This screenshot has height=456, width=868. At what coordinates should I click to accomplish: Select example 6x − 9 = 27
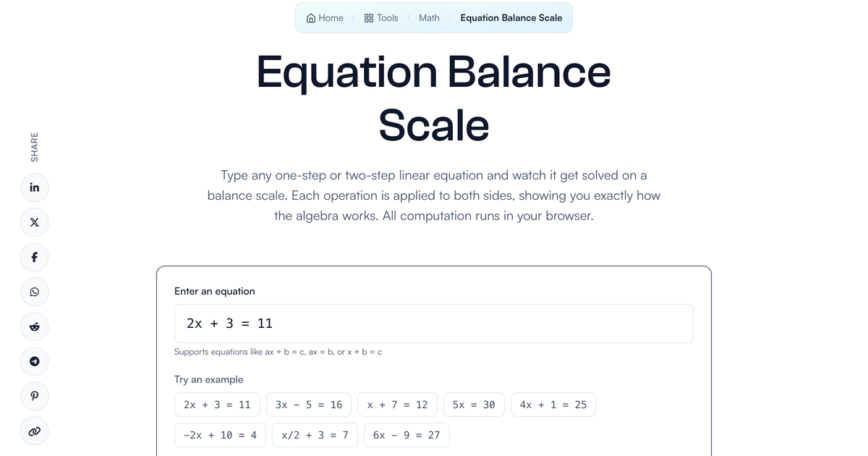[x=407, y=435]
